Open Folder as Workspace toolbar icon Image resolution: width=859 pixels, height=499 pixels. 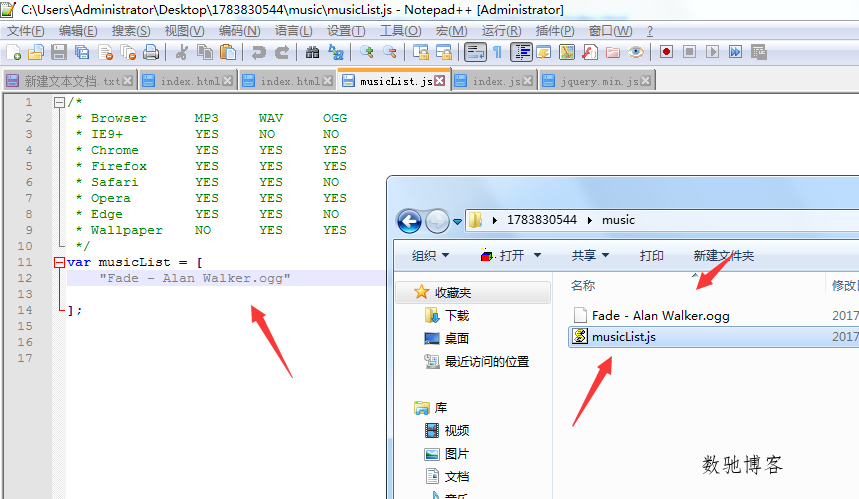point(613,53)
